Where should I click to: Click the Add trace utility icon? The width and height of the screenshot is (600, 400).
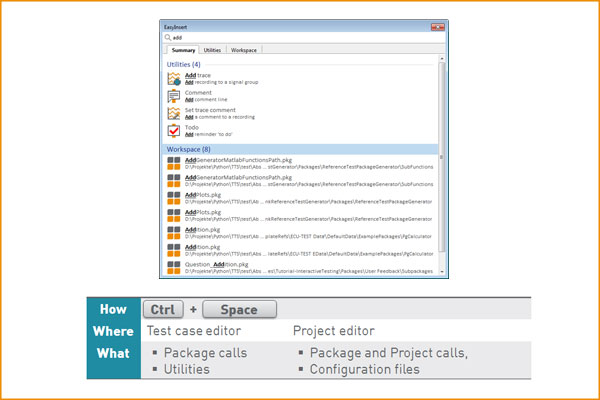pyautogui.click(x=174, y=78)
